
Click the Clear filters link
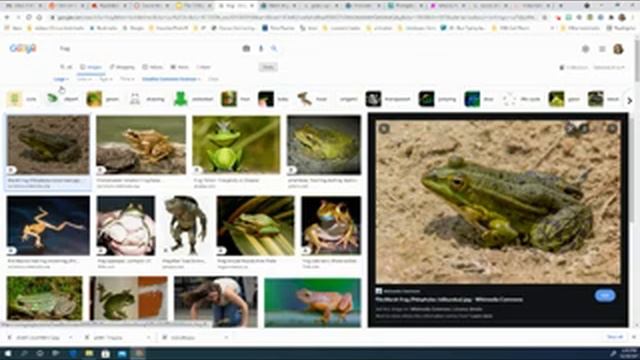(213, 79)
